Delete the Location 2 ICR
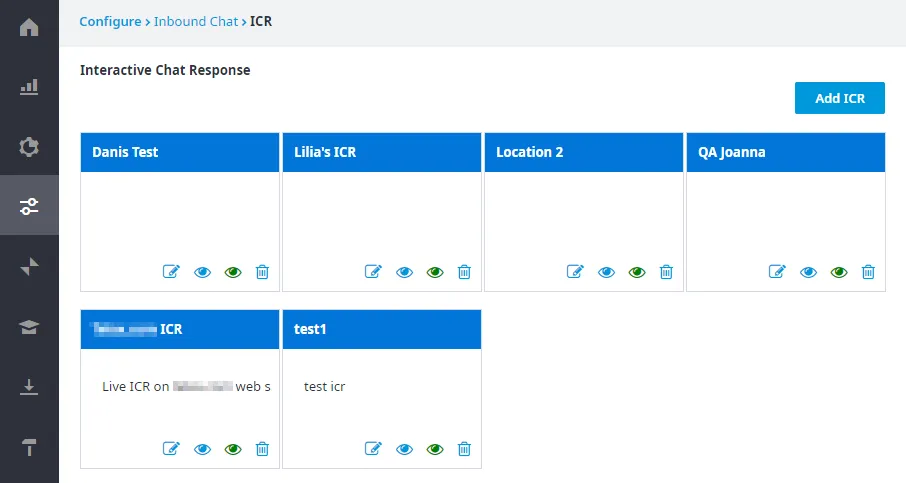 pos(666,272)
